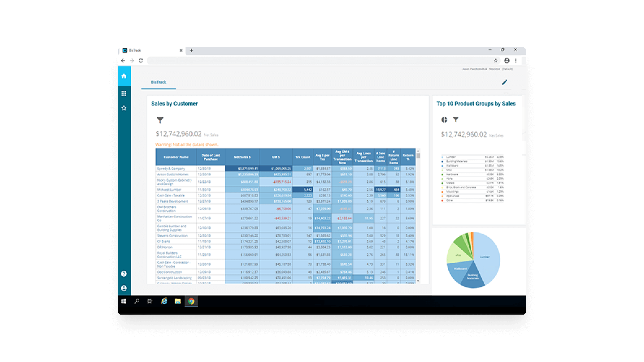Open the Chrome profile icon
This screenshot has height=362, width=644.
pos(507,61)
